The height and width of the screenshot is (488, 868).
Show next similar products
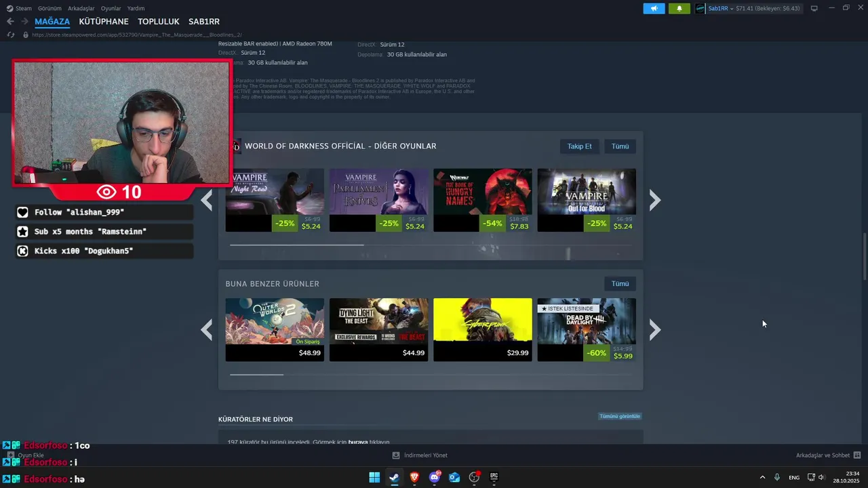[x=654, y=329]
